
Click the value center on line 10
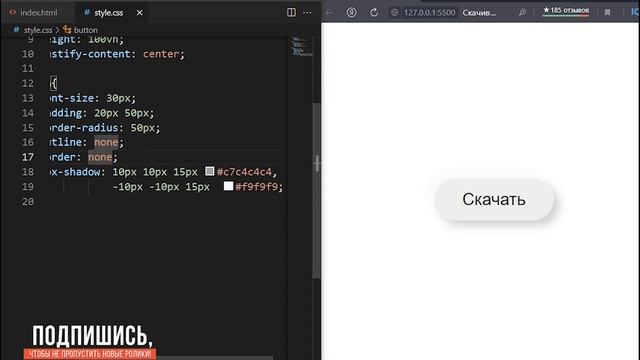click(161, 54)
